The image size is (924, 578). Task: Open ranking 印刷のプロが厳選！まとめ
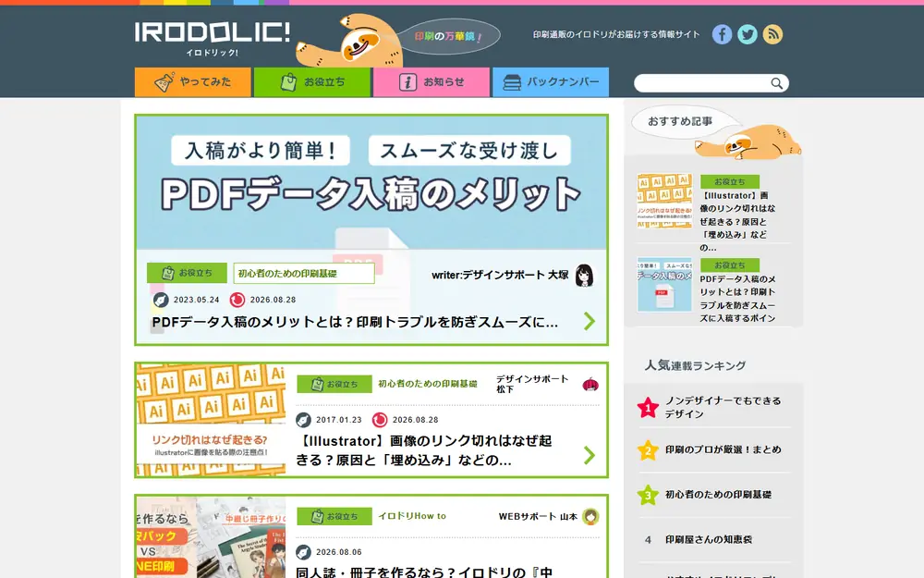[x=723, y=449]
